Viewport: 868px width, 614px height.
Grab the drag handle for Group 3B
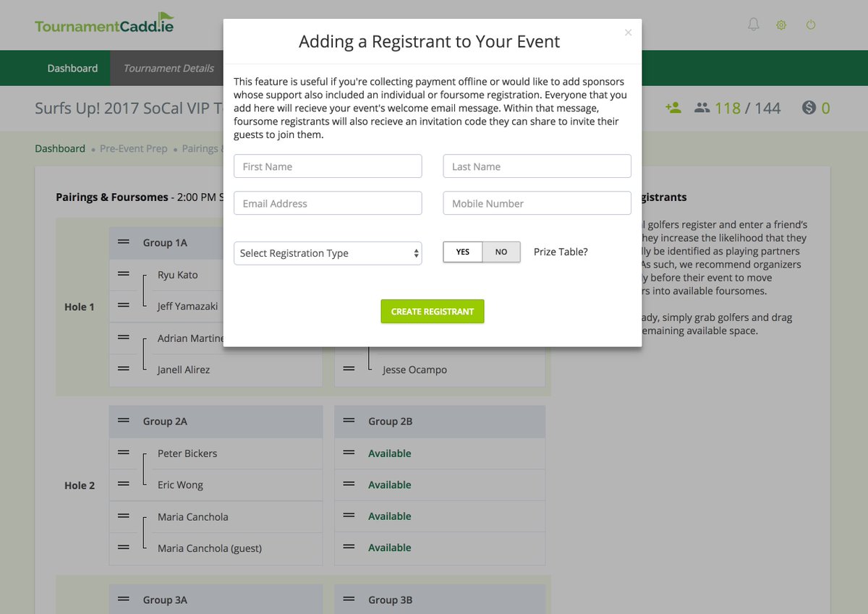click(349, 600)
